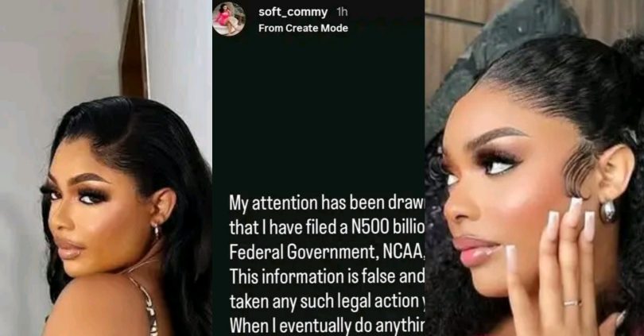Open the left photo of the woman
The height and width of the screenshot is (336, 644).
pyautogui.click(x=106, y=168)
